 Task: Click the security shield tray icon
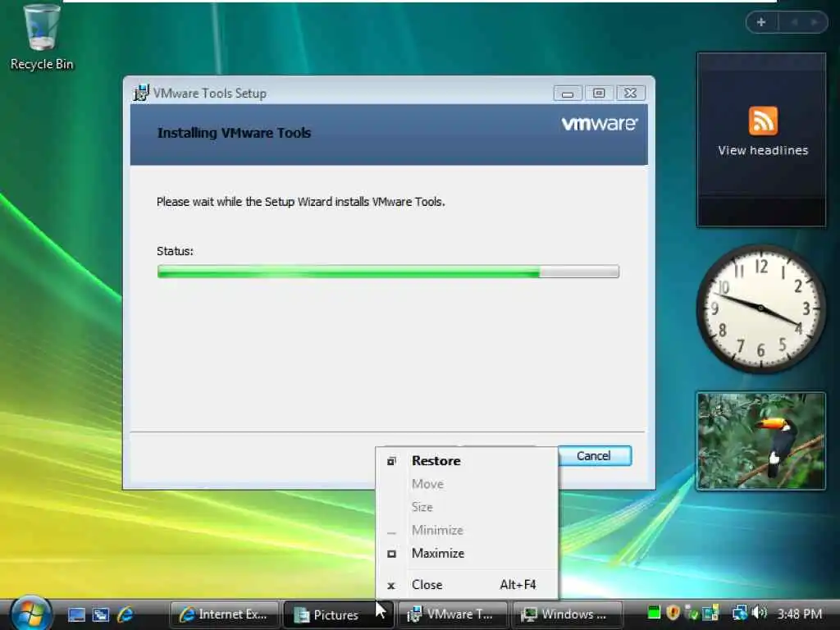coord(673,612)
